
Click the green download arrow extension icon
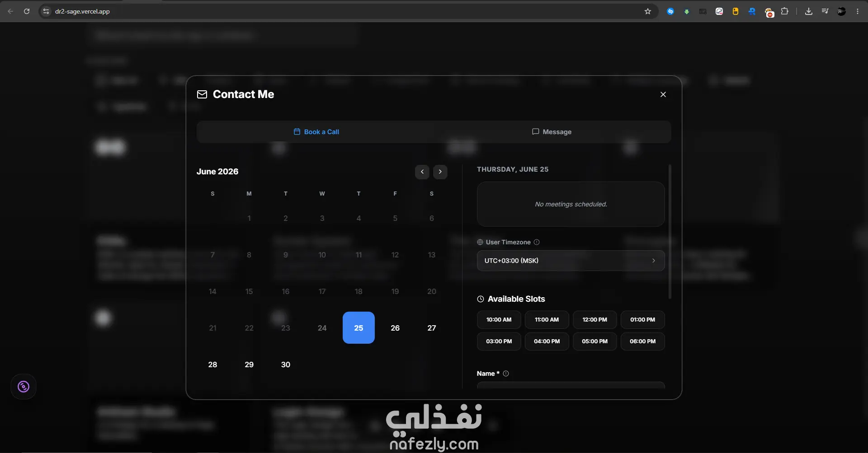(x=687, y=12)
